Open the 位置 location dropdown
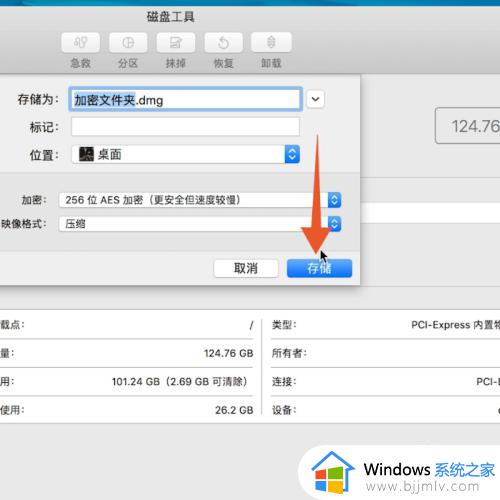The height and width of the screenshot is (500, 500). coord(186,154)
